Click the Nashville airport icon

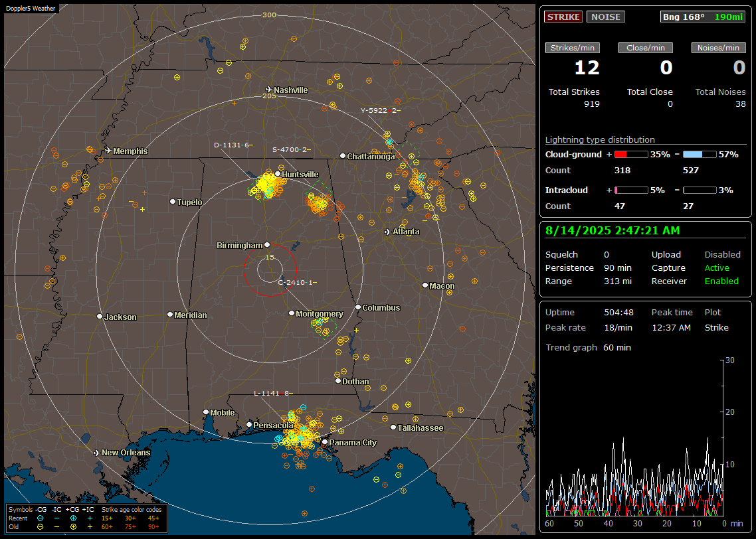pyautogui.click(x=268, y=90)
